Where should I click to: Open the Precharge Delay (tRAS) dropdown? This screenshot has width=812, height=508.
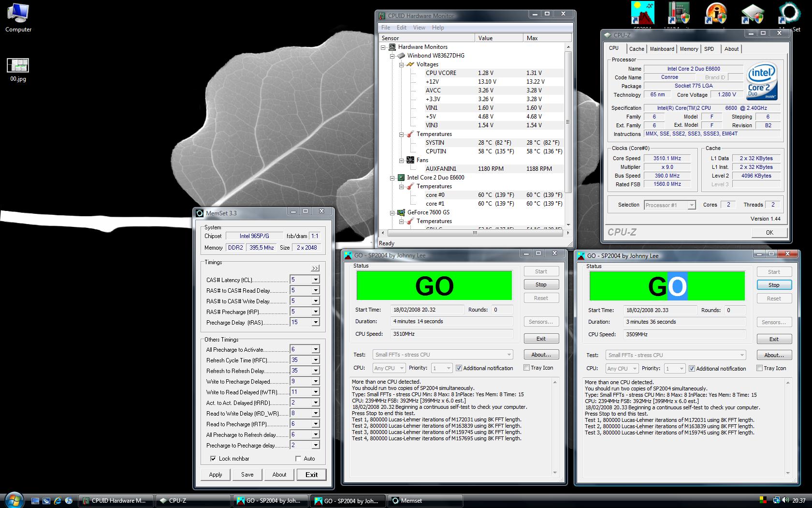tap(316, 322)
